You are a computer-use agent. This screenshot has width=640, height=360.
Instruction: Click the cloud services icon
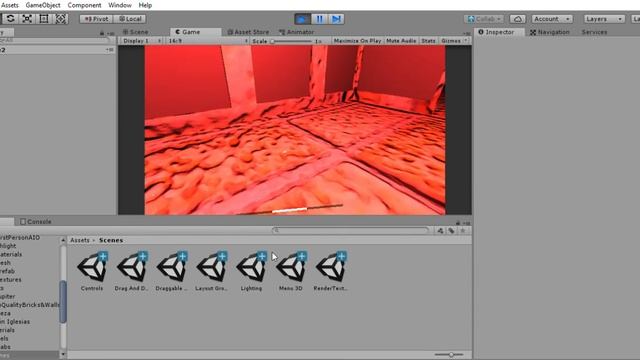pyautogui.click(x=518, y=19)
